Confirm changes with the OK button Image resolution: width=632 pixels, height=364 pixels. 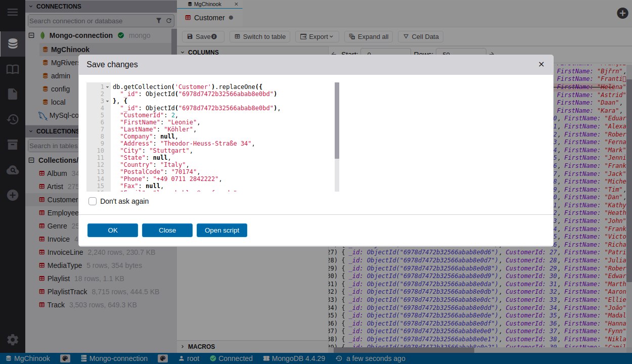point(113,230)
